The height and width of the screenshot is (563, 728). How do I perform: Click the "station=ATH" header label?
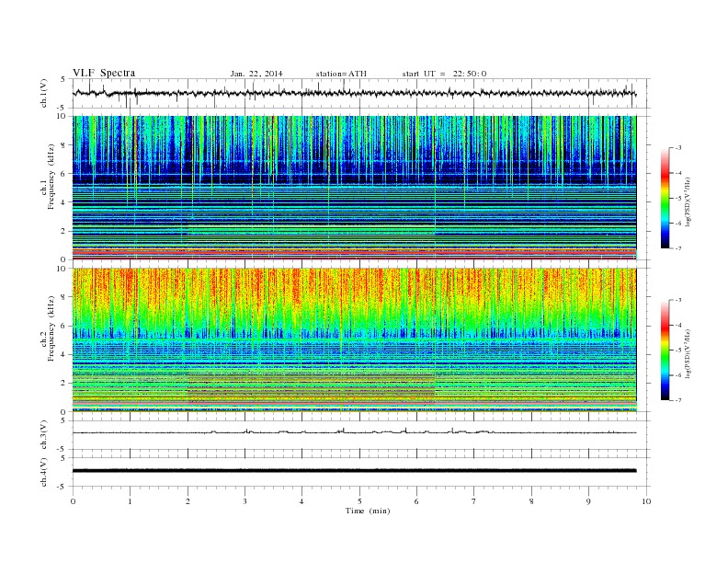(341, 74)
